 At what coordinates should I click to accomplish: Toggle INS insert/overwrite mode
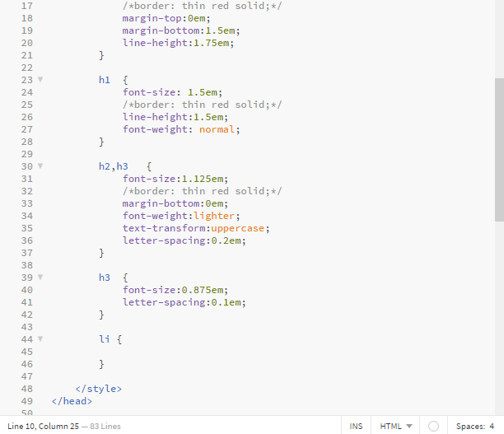pyautogui.click(x=356, y=426)
